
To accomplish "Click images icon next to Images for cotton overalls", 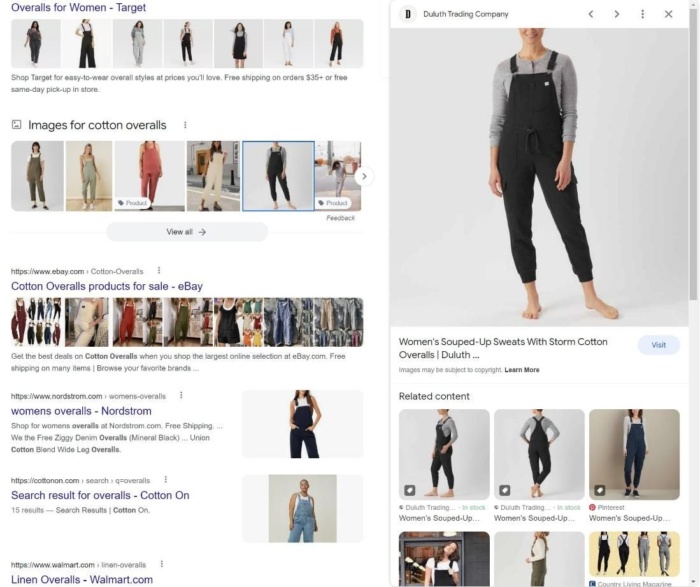I will (x=17, y=125).
